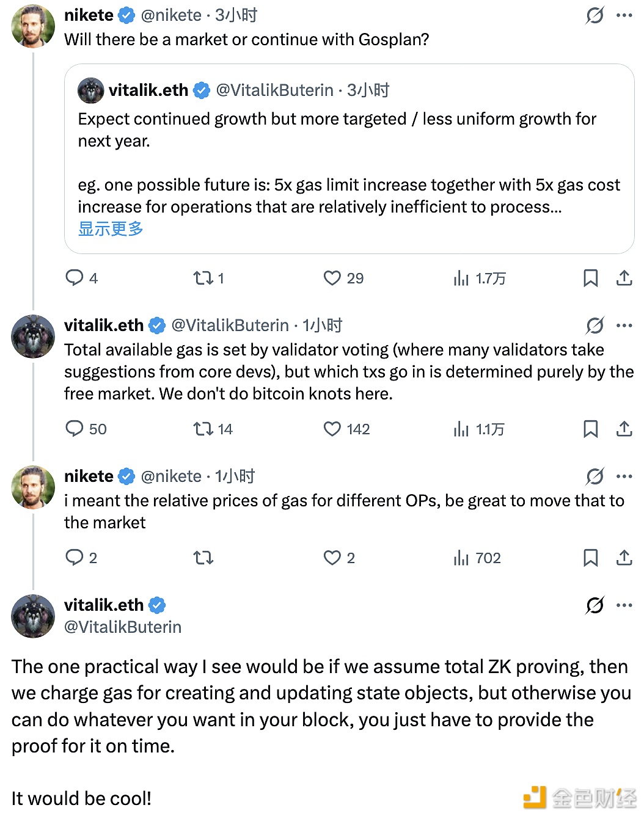Click nikete username on relative prices tweet
Viewport: 644px width, 816px height.
89,476
